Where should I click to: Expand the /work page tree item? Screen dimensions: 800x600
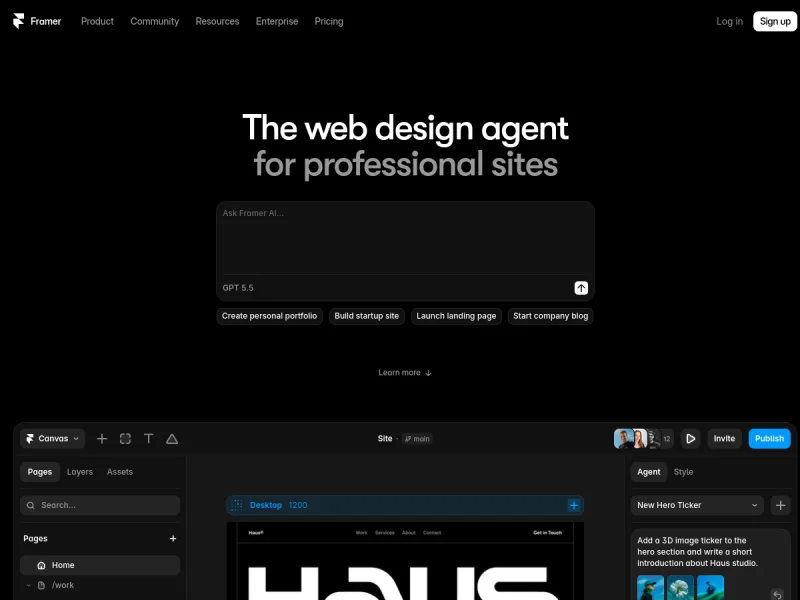point(29,585)
